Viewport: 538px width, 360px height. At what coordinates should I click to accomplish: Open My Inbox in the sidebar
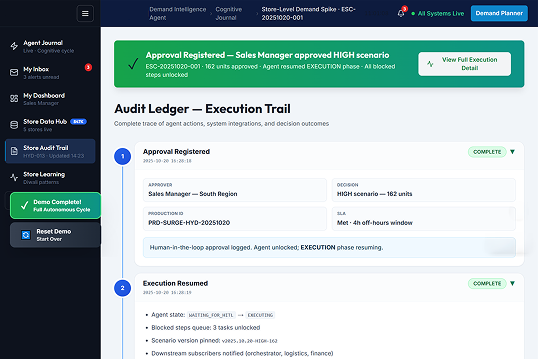50,72
